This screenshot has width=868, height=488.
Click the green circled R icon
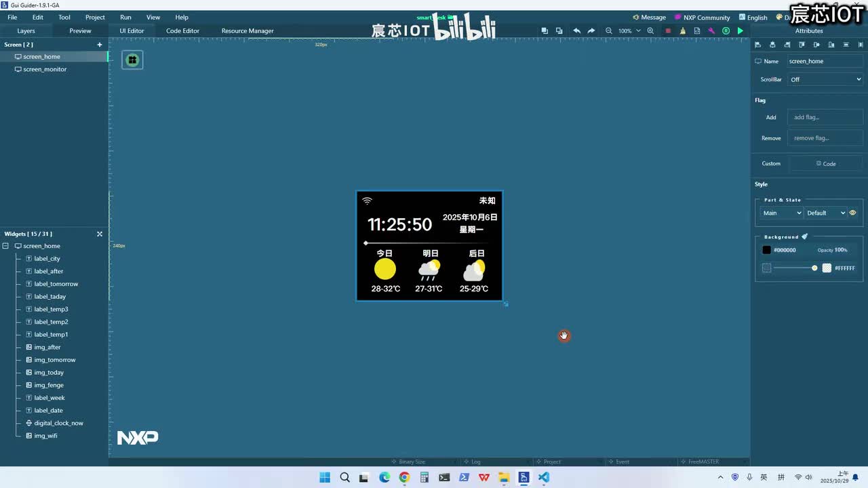pyautogui.click(x=726, y=30)
